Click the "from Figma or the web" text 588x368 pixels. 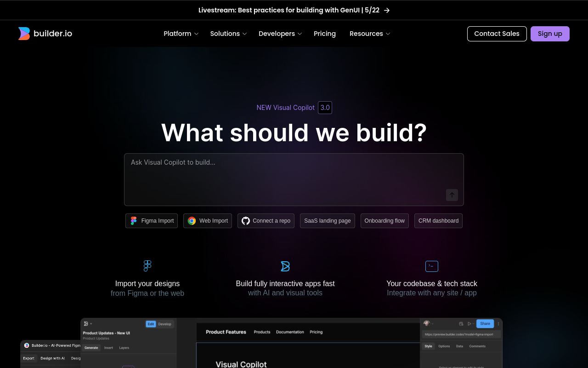point(147,293)
